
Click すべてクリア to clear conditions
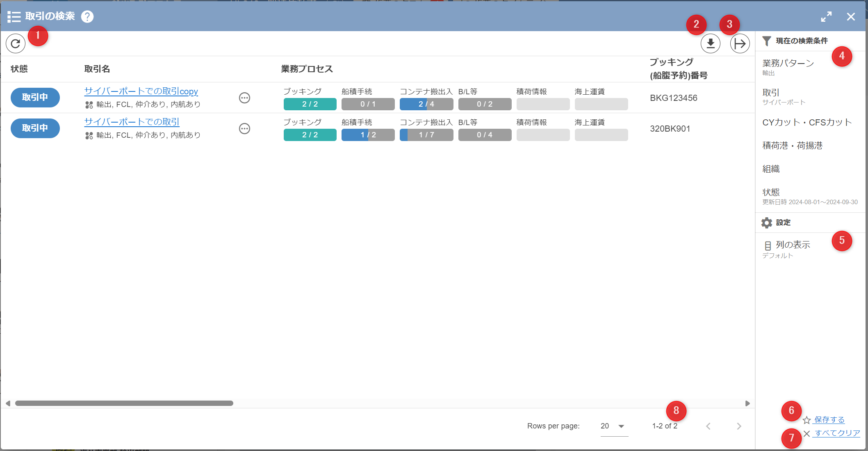click(837, 433)
